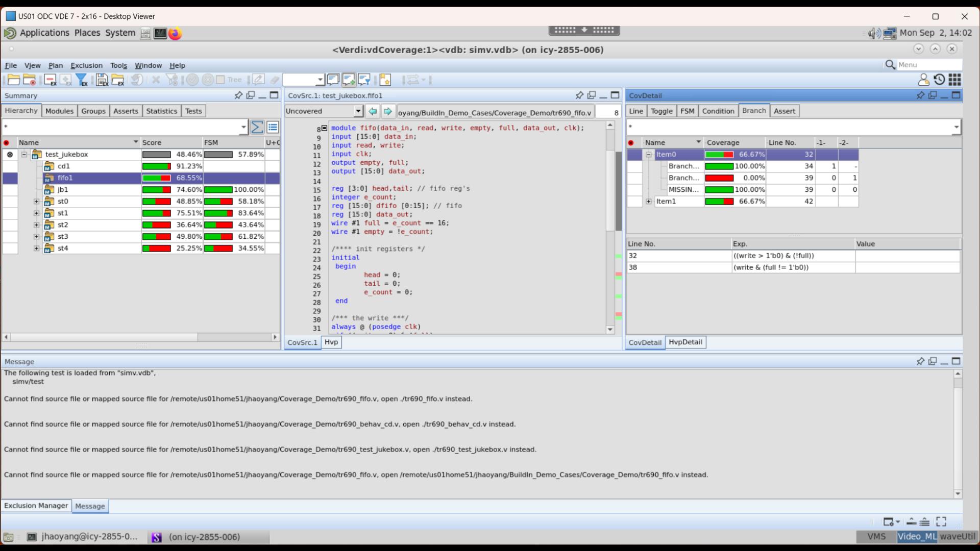
Task: Pin the Summary panel
Action: (238, 95)
